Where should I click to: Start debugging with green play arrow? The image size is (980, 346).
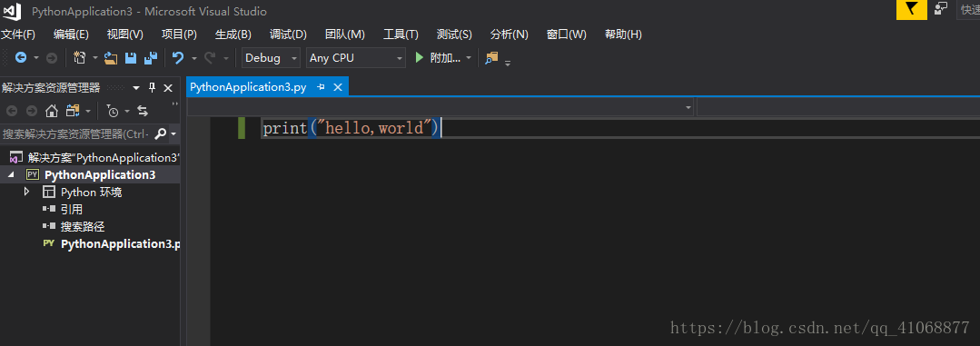coord(420,57)
